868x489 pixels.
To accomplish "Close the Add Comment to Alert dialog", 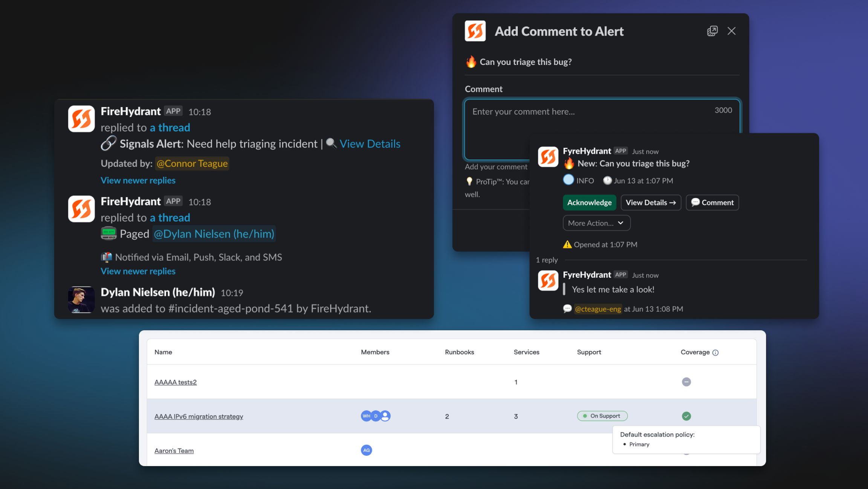I will tap(731, 31).
